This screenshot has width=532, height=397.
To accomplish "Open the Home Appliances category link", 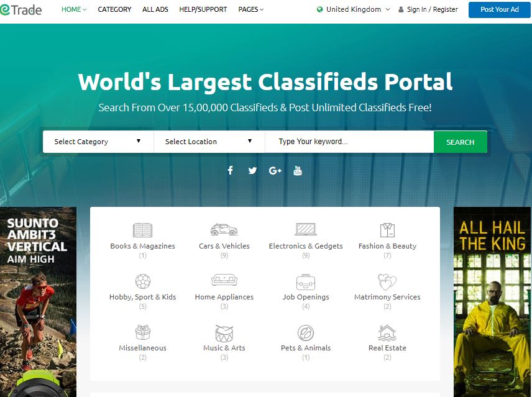I will [x=224, y=297].
